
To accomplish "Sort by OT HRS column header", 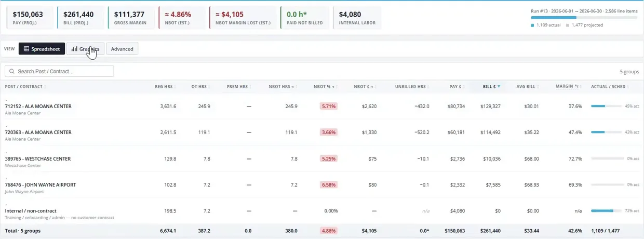I will [x=200, y=87].
